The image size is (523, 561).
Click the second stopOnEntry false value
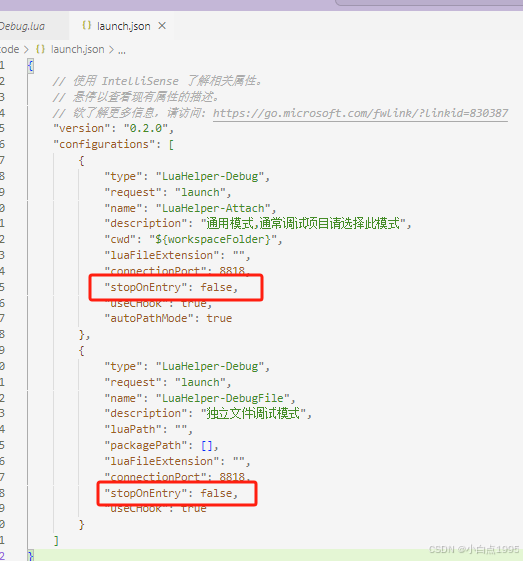point(216,493)
